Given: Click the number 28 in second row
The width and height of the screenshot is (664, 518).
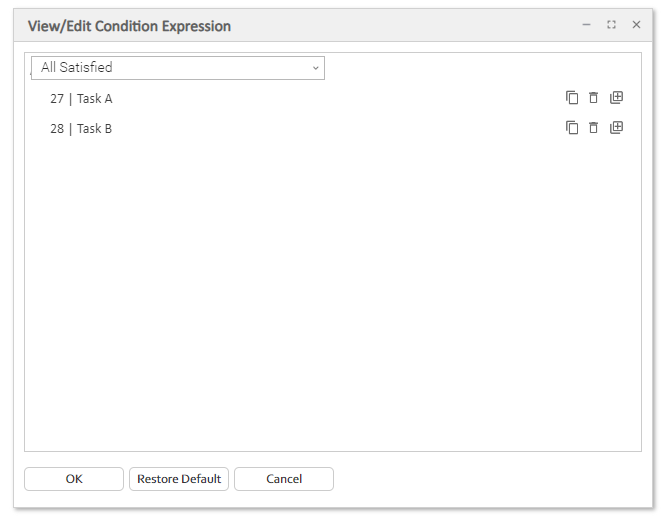Looking at the screenshot, I should (x=57, y=129).
